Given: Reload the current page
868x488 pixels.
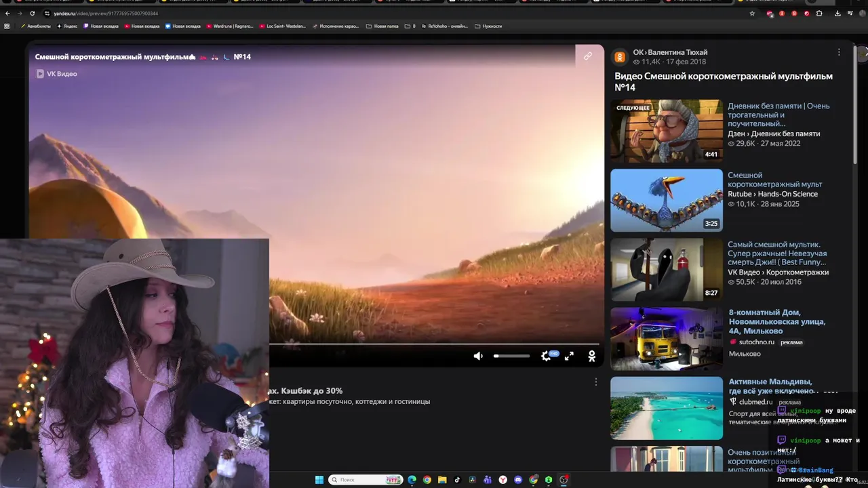Looking at the screenshot, I should coord(32,13).
